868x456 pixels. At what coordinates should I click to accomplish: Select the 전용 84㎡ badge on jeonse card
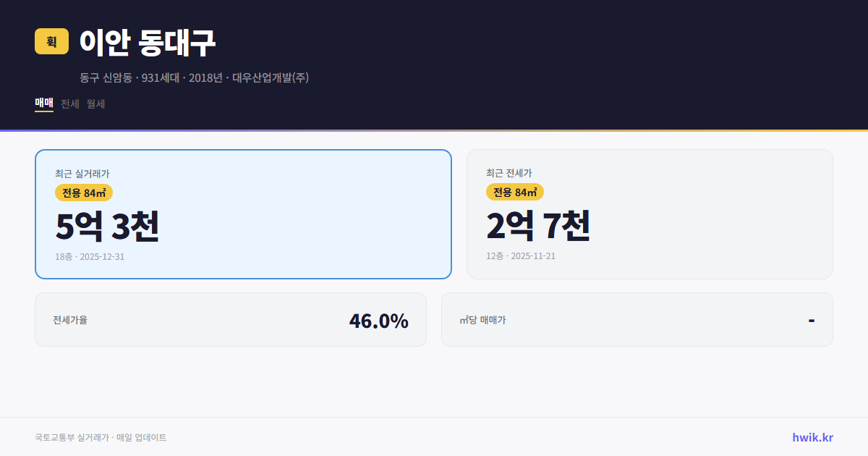pos(514,192)
